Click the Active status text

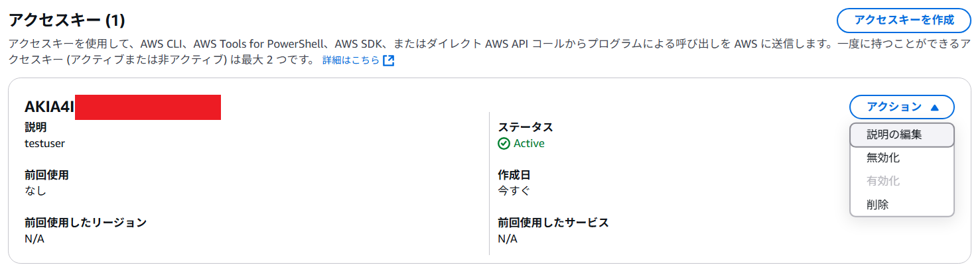[529, 144]
